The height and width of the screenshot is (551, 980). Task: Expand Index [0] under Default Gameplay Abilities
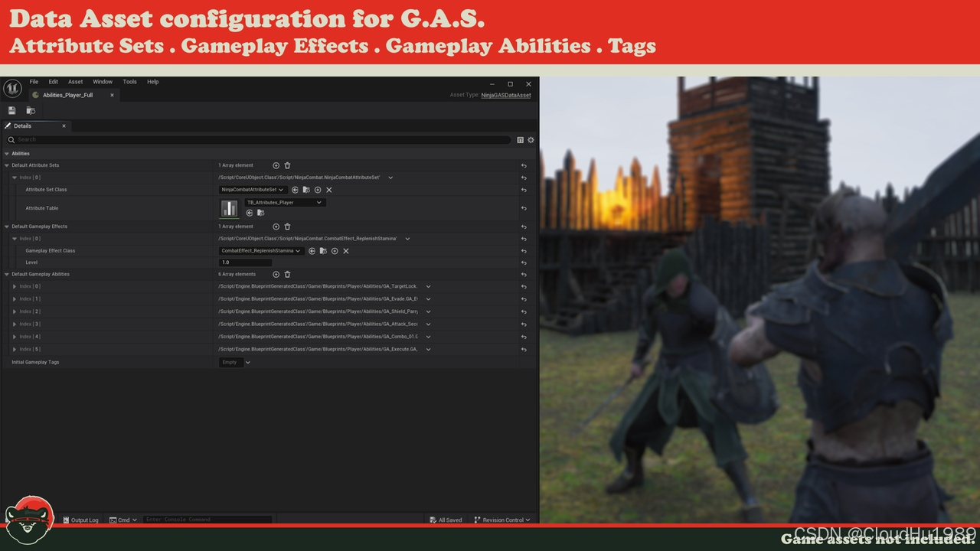[15, 286]
